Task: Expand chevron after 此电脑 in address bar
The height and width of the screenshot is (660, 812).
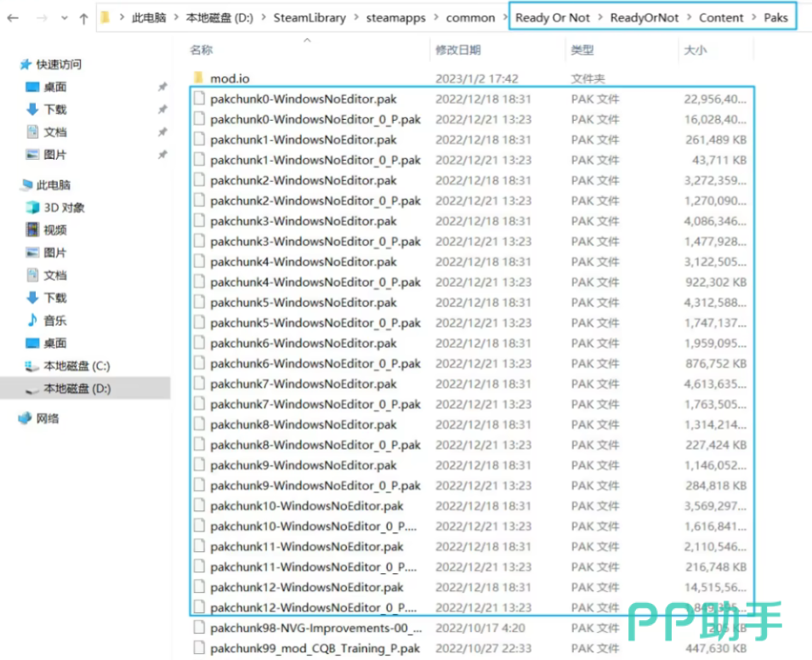Action: [176, 18]
